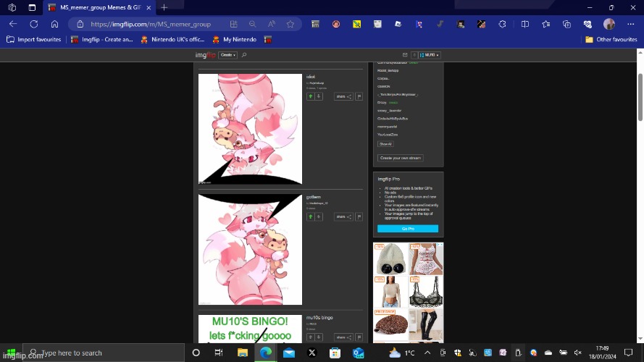This screenshot has height=362, width=644.
Task: Downvote the 'mu10s bingo' post
Action: (319, 337)
